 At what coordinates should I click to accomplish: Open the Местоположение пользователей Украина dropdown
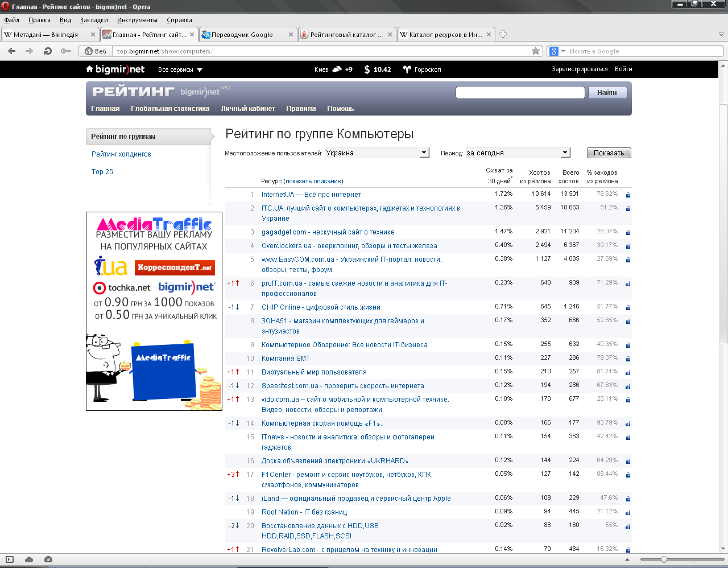[x=377, y=153]
